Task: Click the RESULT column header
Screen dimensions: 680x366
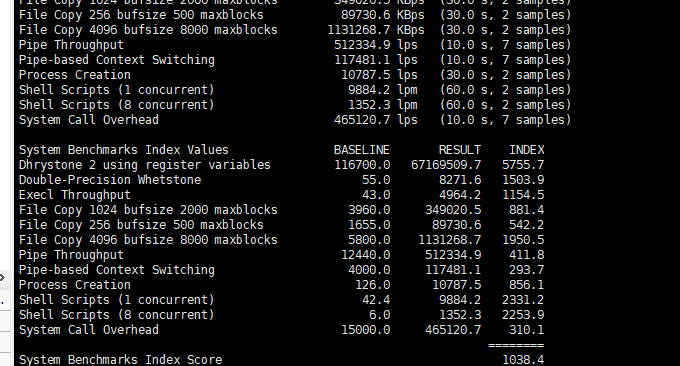Action: pos(460,150)
